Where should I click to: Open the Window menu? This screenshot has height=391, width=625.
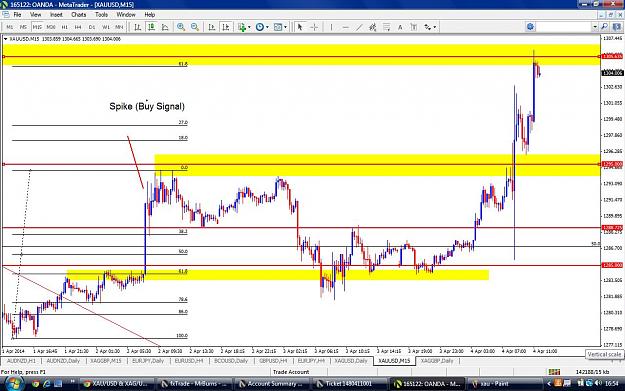click(x=126, y=15)
